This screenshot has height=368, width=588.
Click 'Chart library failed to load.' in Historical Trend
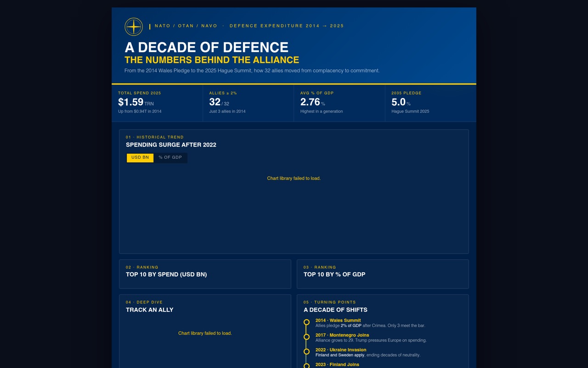[294, 178]
